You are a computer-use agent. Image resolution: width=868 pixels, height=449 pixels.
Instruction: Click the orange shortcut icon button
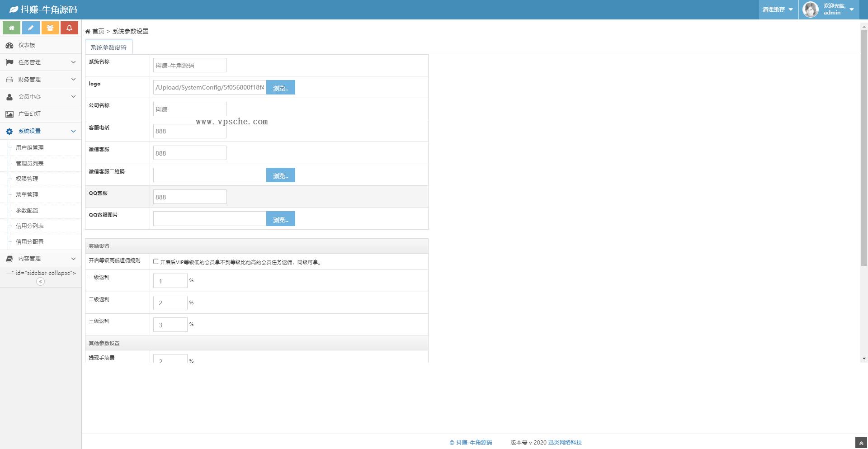[50, 28]
